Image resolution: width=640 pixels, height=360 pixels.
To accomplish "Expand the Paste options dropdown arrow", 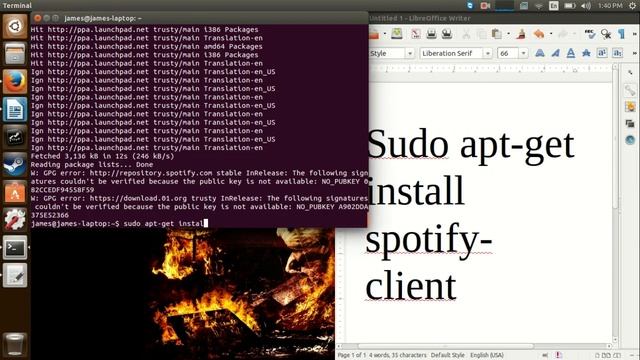I will pos(508,34).
